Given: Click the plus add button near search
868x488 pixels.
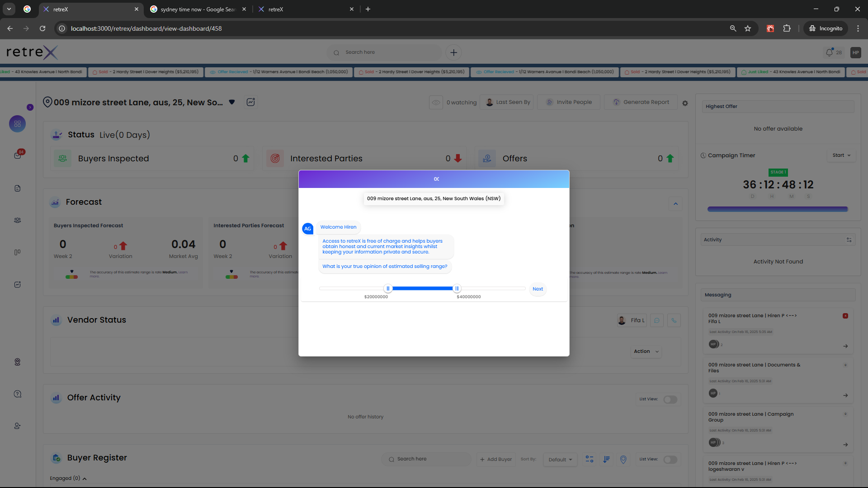Looking at the screenshot, I should coord(453,52).
